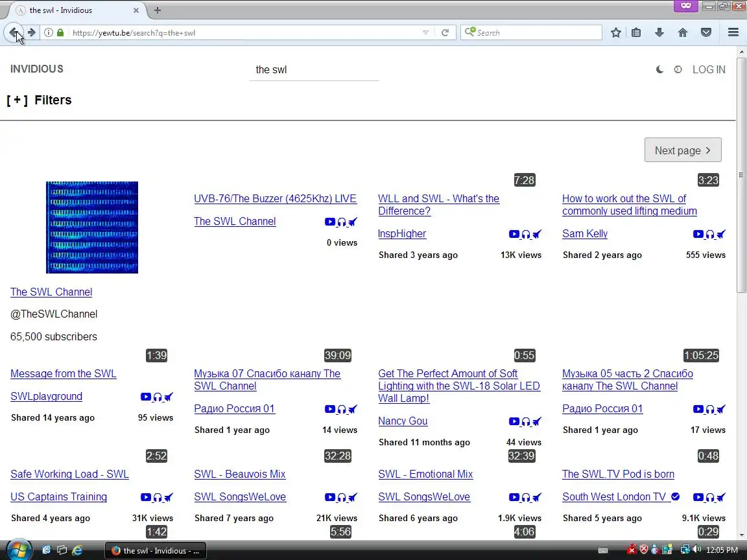Open the Firefox hamburger menu
Screen dimensions: 747x560
pyautogui.click(x=733, y=32)
